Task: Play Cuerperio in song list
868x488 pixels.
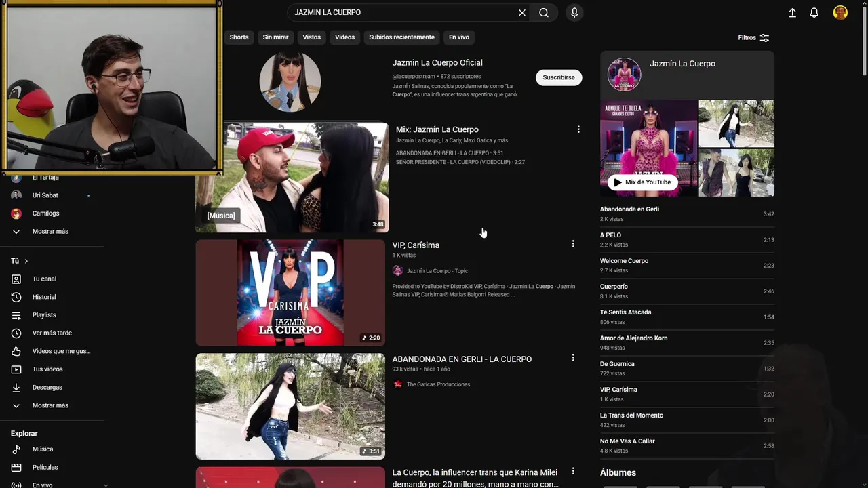Action: click(687, 291)
